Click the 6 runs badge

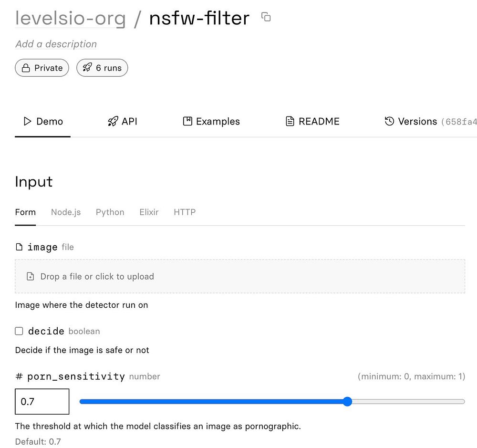tap(102, 68)
